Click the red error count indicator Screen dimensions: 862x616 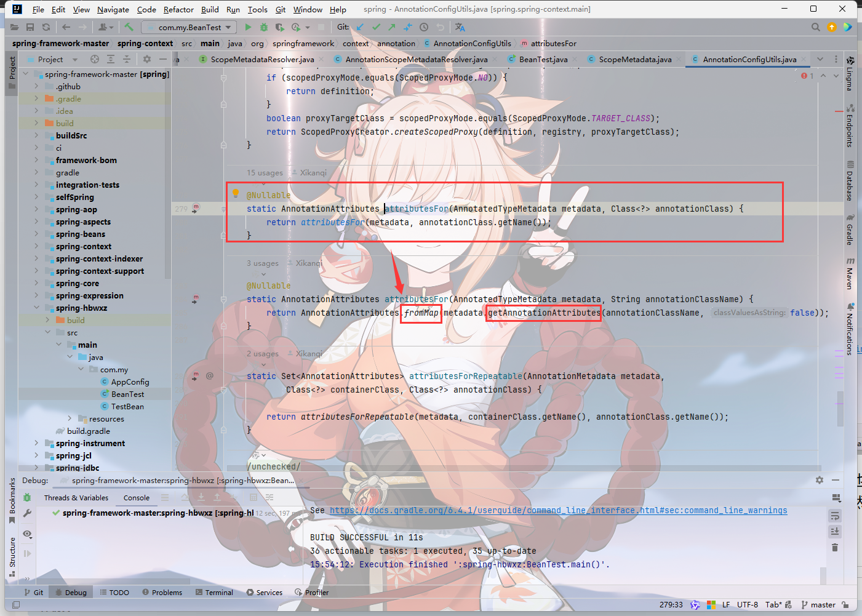807,76
